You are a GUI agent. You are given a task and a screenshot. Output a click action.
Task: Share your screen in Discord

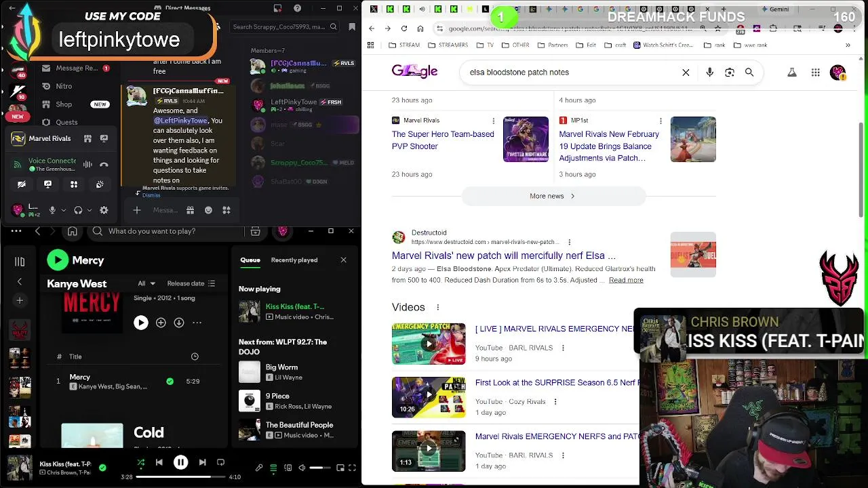47,184
